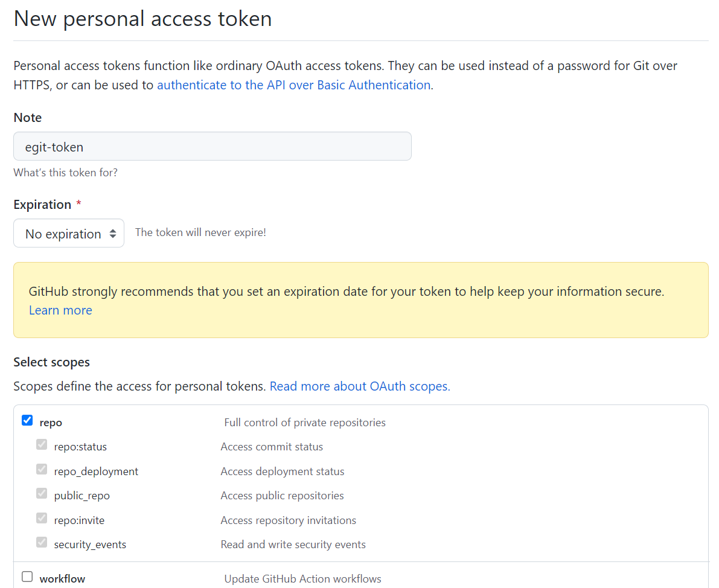
Task: Click the bold repo scope label
Action: (x=51, y=423)
